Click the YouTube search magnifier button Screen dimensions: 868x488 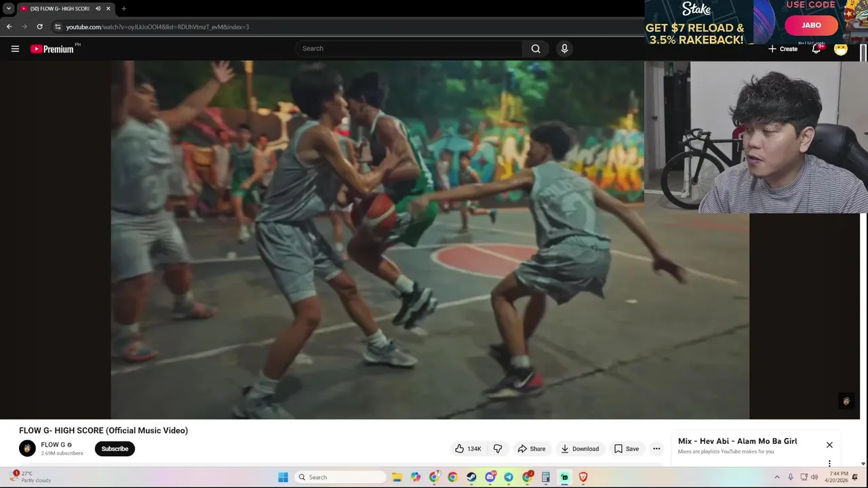coord(536,49)
